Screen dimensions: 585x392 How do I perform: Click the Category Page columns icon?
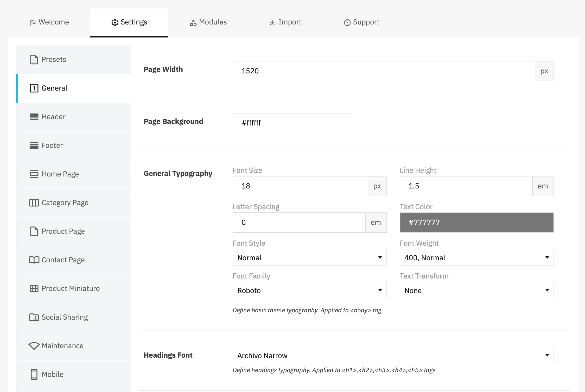click(x=34, y=203)
